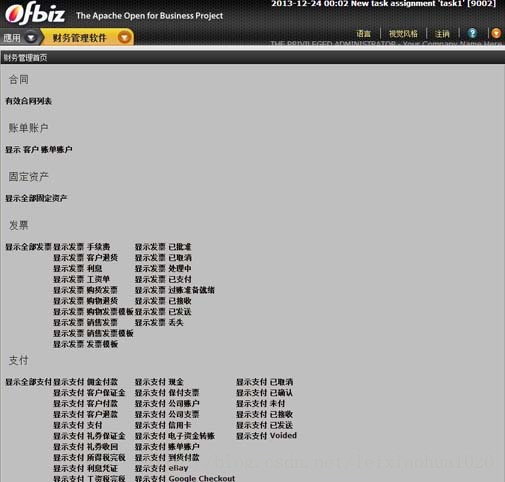Viewport: 505px width, 482px height.
Task: Click 显示发票 丢失
Action: [x=159, y=323]
